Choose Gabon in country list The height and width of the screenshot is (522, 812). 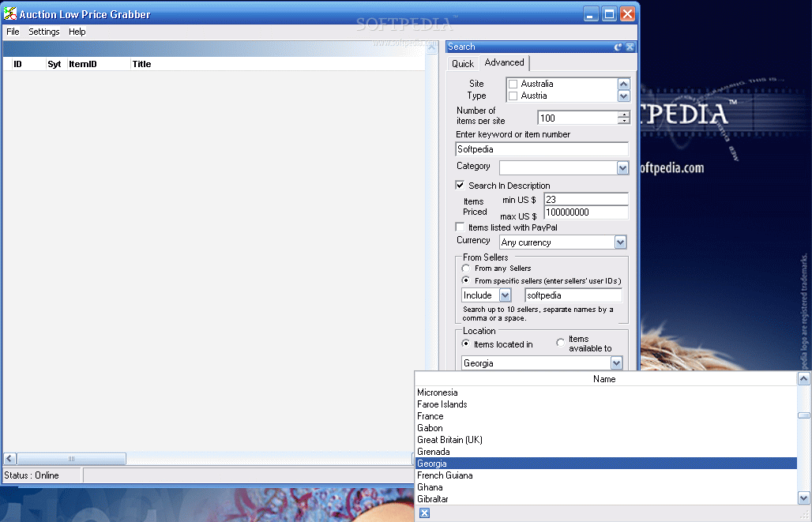coord(606,428)
